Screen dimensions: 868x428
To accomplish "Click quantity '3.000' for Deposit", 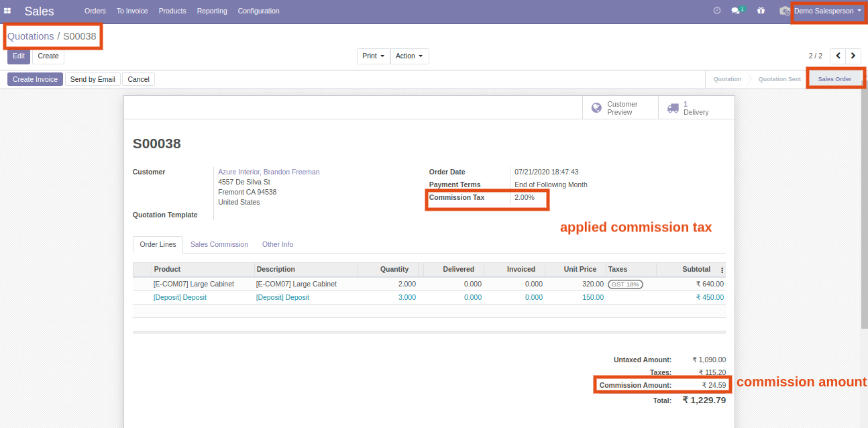I will click(x=407, y=298).
